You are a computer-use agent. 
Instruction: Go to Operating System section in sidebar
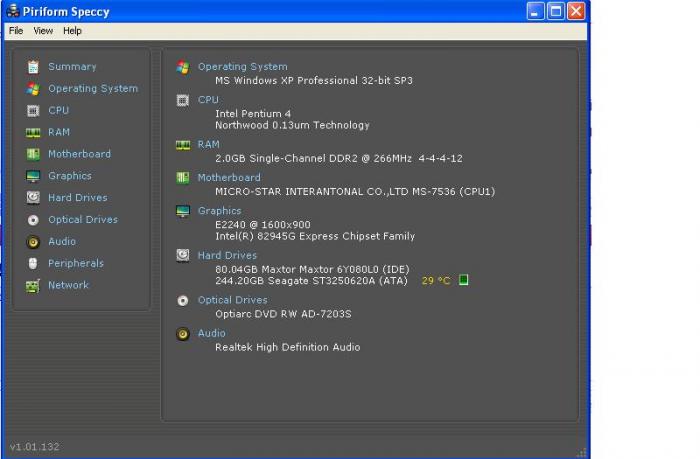pyautogui.click(x=93, y=88)
